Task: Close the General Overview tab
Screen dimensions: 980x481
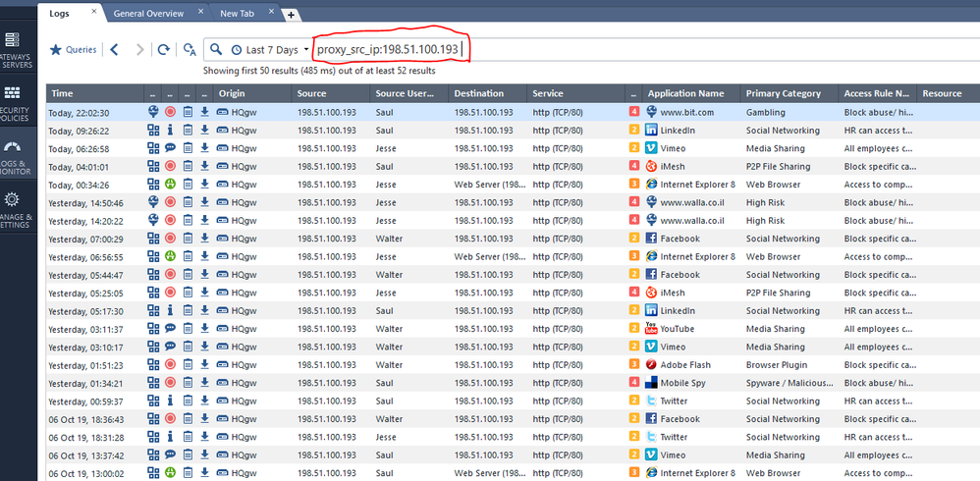Action: [x=200, y=14]
